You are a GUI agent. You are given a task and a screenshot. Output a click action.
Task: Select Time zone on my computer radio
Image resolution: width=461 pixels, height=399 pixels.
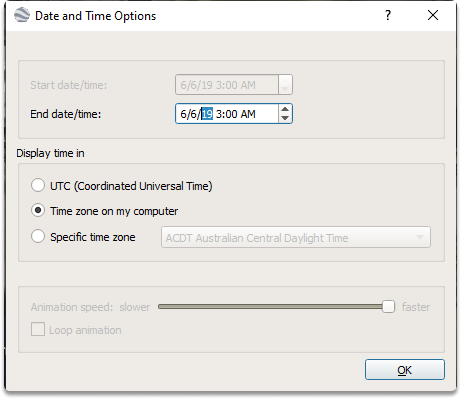click(38, 211)
